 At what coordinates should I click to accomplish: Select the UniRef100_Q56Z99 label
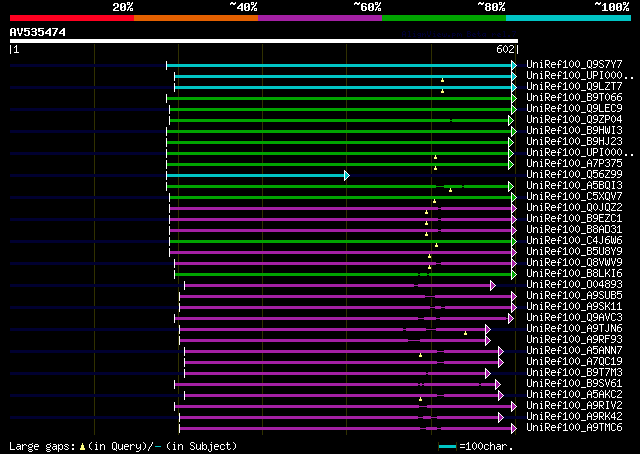(574, 175)
